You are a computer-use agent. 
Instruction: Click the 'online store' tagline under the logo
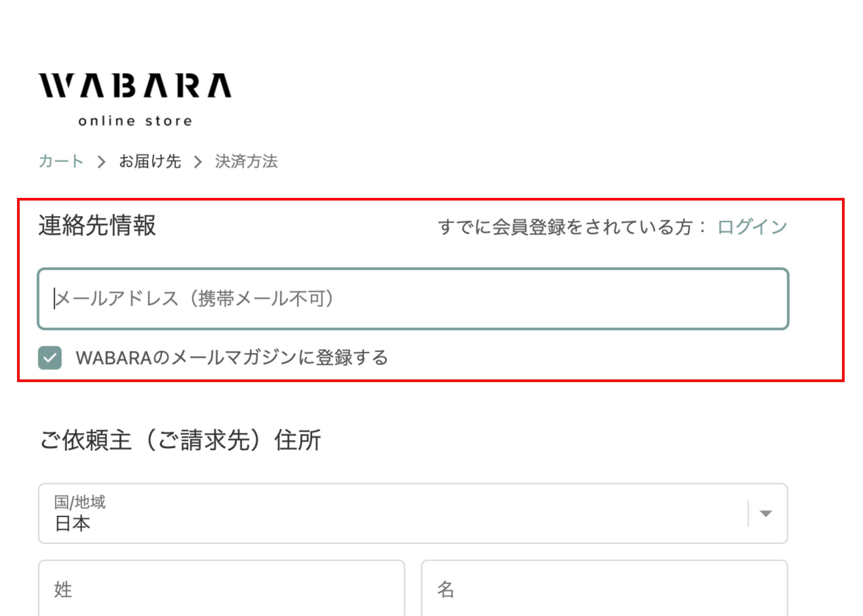pyautogui.click(x=135, y=121)
